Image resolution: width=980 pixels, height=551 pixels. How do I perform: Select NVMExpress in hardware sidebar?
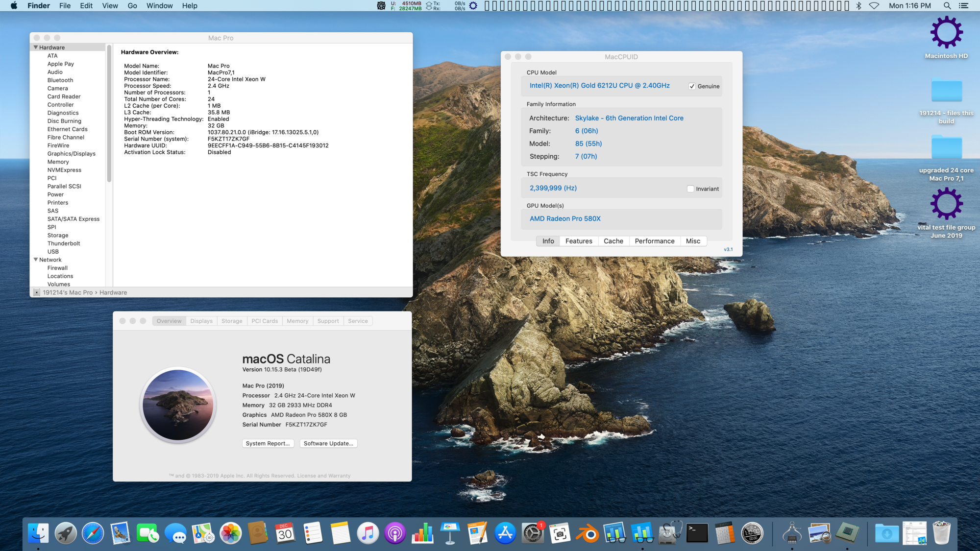pyautogui.click(x=64, y=170)
